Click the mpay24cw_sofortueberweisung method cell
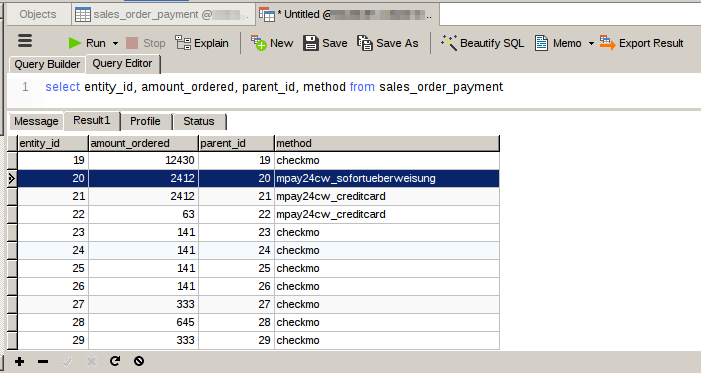701x373 pixels. click(387, 178)
